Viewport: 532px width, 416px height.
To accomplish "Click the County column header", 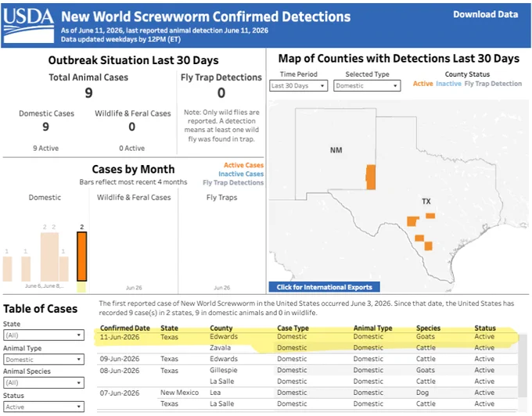I will pos(221,328).
